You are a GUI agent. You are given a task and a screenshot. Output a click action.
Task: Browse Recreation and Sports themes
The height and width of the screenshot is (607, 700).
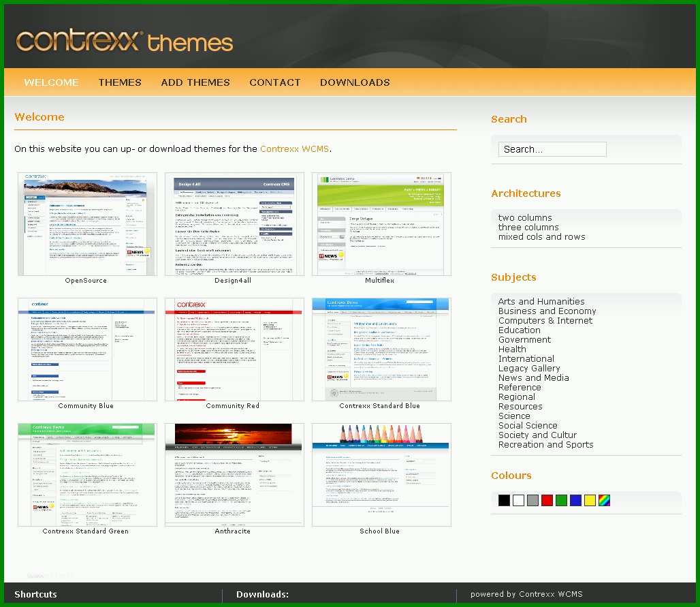tap(546, 444)
